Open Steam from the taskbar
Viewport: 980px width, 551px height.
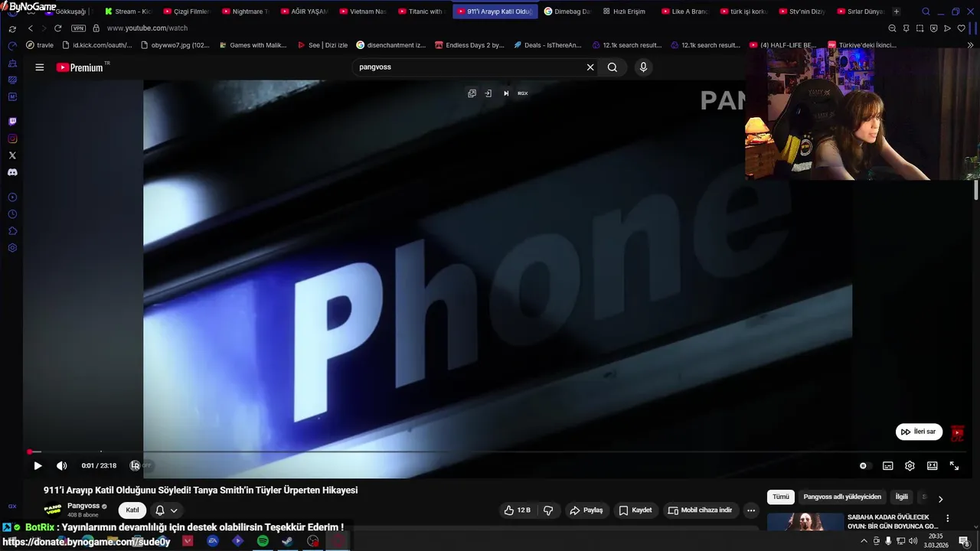[x=287, y=541]
